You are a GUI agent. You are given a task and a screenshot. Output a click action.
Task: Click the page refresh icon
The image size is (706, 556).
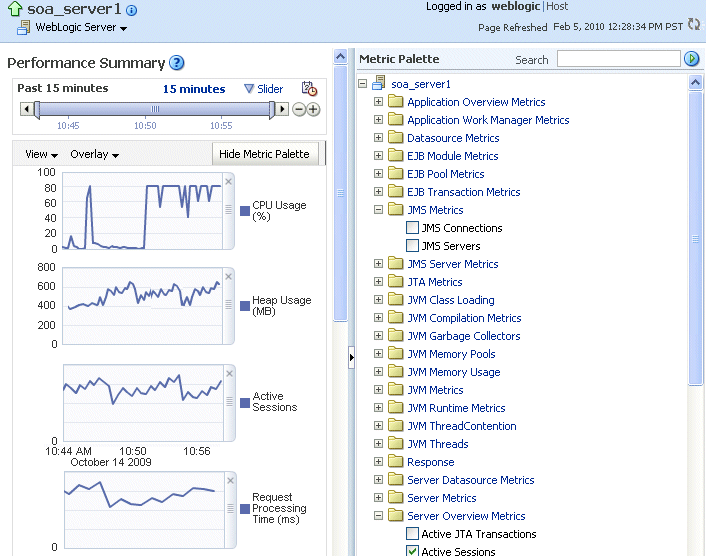click(694, 24)
